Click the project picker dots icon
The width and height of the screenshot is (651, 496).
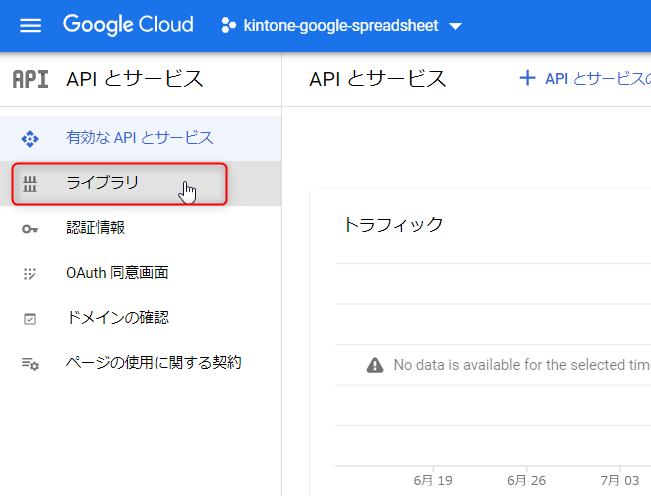228,26
